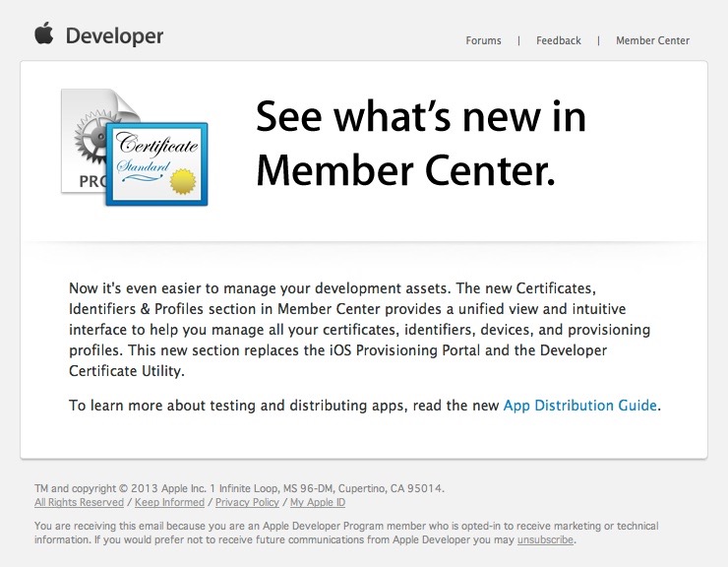This screenshot has height=567, width=728.
Task: Open the Keep Informed footer link
Action: pos(169,502)
